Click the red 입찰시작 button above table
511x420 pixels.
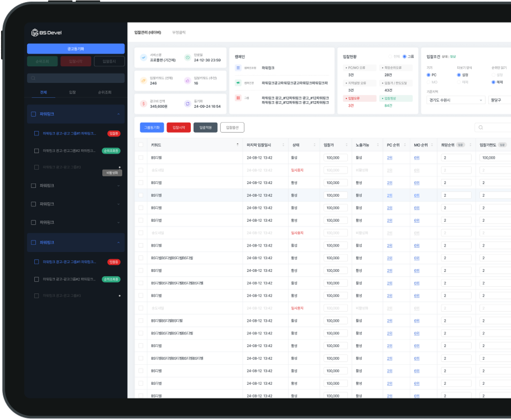[179, 128]
